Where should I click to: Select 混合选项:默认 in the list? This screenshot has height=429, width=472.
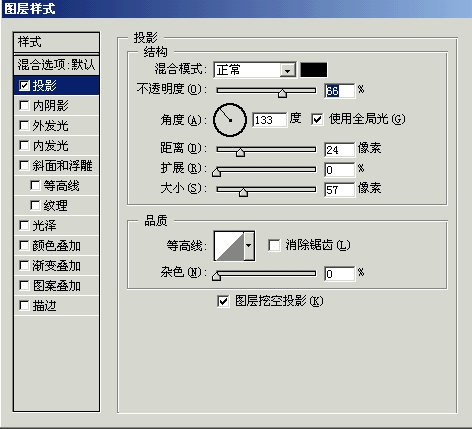click(56, 65)
